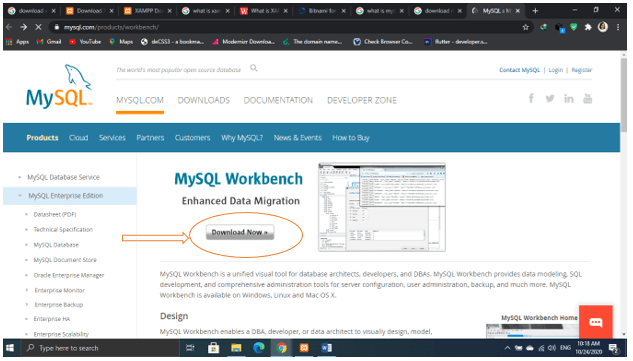The height and width of the screenshot is (361, 633).
Task: Collapse MySQL Enterprise Edition tree item
Action: click(20, 196)
